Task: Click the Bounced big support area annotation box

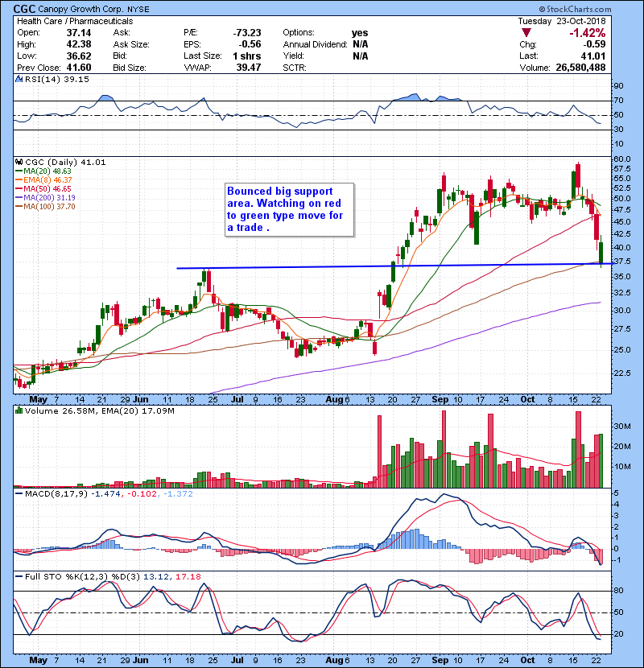Action: 289,209
